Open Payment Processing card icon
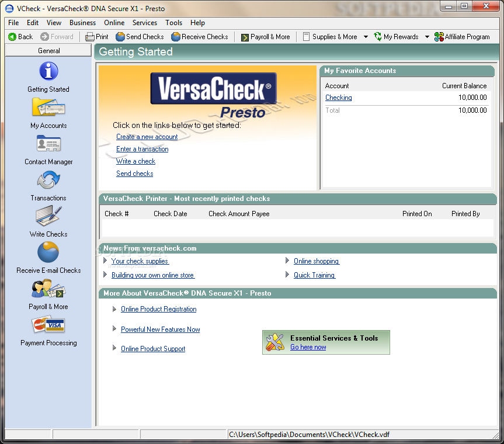Viewport: 504px width, 444px height. (48, 325)
